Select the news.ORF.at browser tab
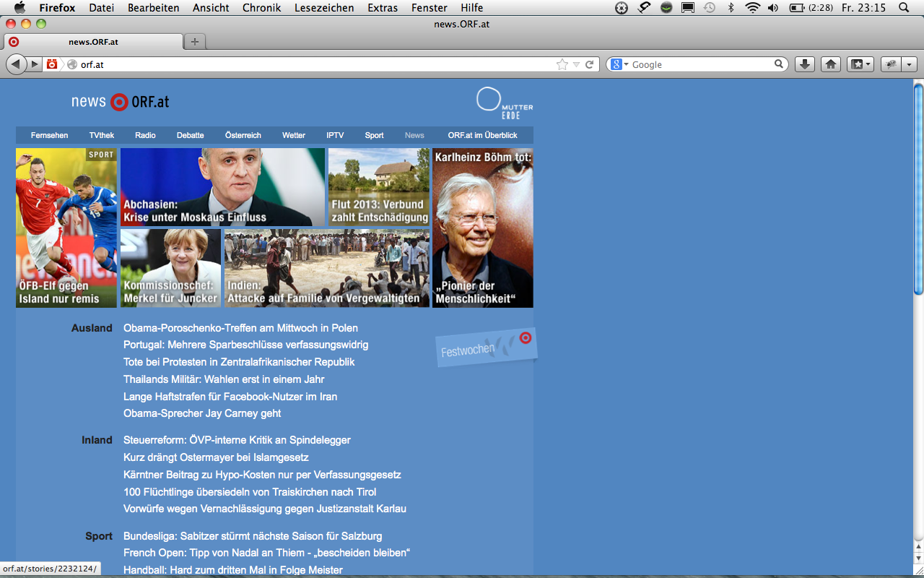 93,41
